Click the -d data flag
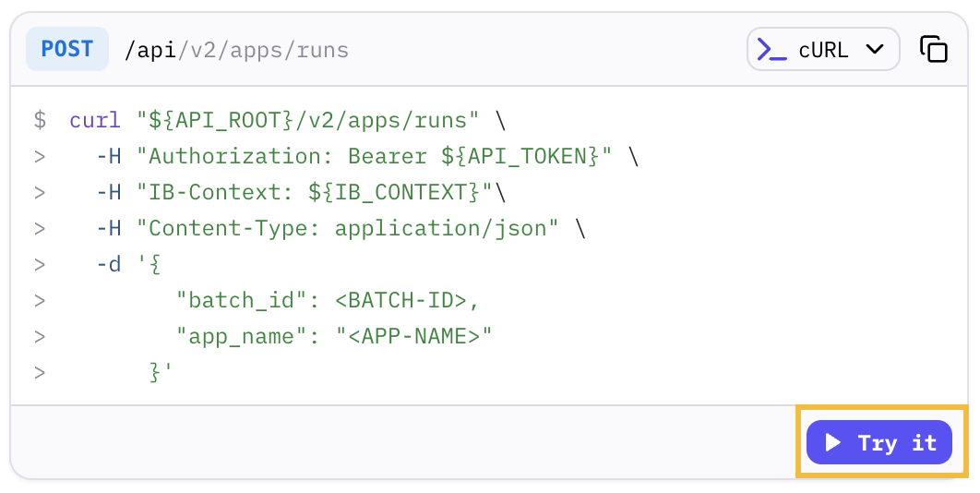Image resolution: width=980 pixels, height=493 pixels. click(108, 264)
